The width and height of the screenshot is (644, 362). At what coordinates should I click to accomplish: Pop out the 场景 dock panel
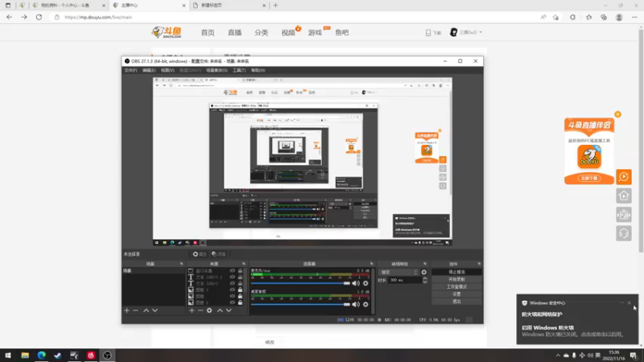tap(181, 264)
